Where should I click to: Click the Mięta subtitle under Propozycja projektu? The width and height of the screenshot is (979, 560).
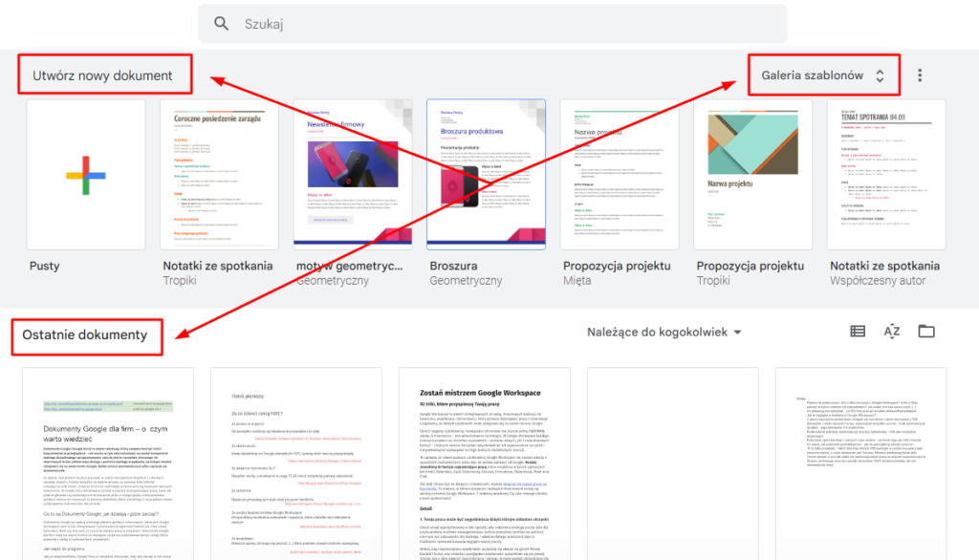[577, 281]
